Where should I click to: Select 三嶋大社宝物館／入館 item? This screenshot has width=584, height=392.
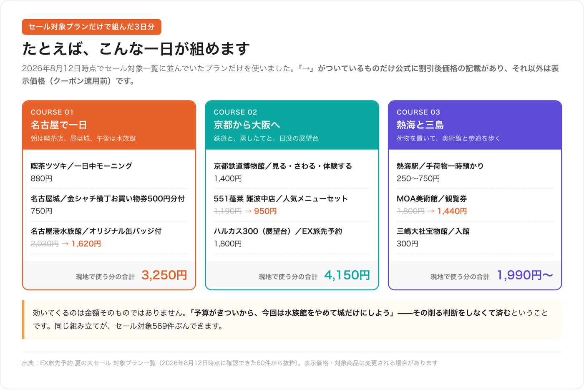(x=433, y=231)
